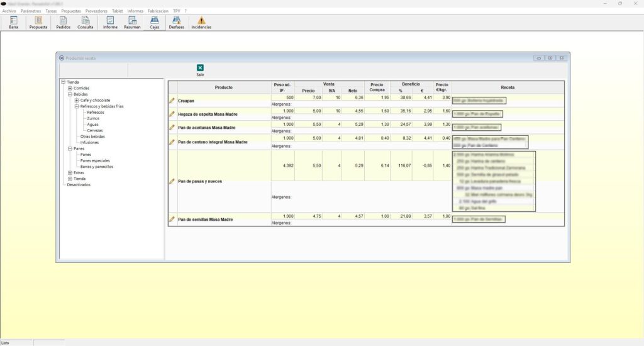Click pencil icon for Pan de pasas y nueces

click(x=172, y=181)
